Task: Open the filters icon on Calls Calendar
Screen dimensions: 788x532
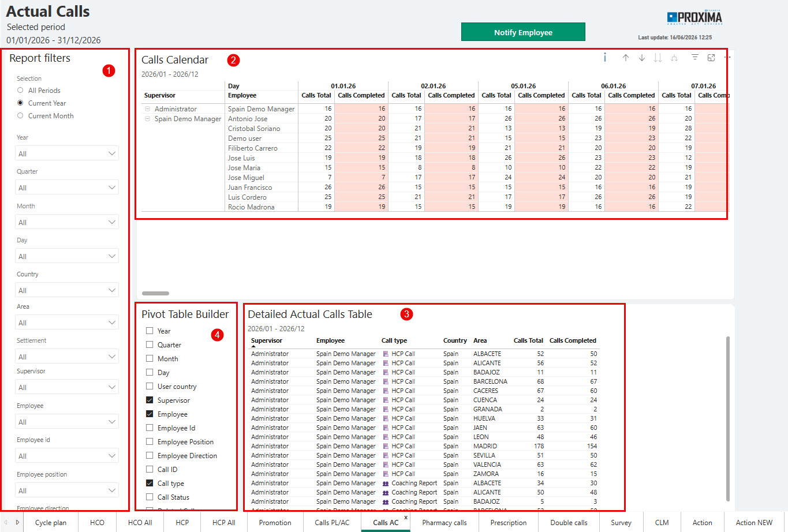Action: coord(695,58)
